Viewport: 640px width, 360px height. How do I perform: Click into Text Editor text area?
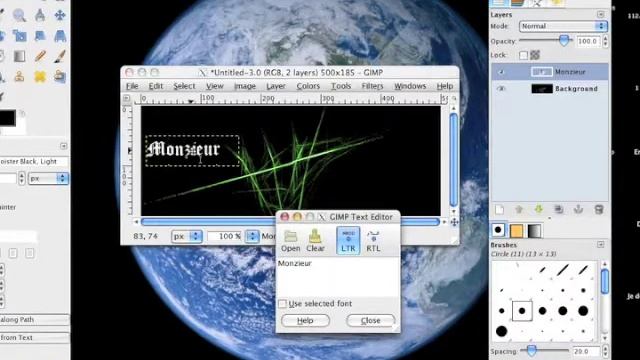click(338, 277)
